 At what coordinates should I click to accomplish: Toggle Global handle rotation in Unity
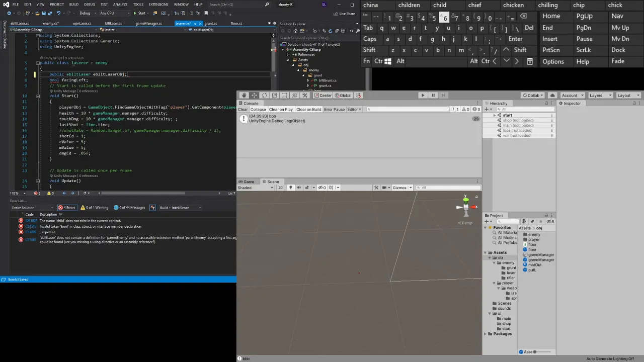[343, 95]
